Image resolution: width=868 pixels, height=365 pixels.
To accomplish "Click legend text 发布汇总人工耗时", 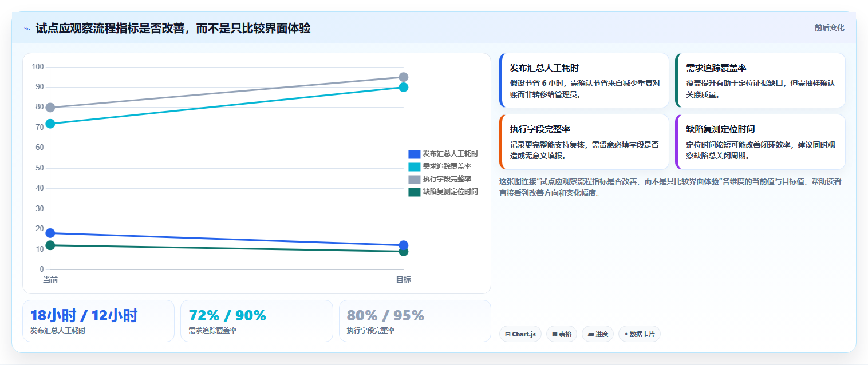I will [451, 154].
